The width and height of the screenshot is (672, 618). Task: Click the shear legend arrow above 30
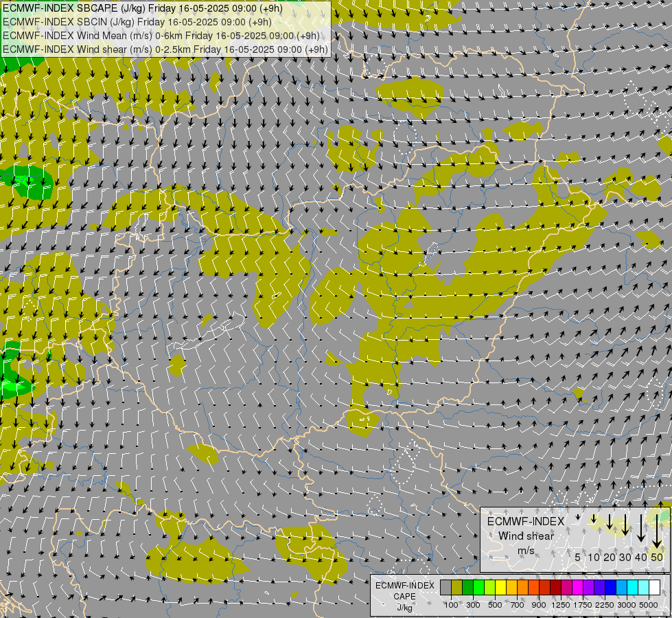tap(625, 525)
